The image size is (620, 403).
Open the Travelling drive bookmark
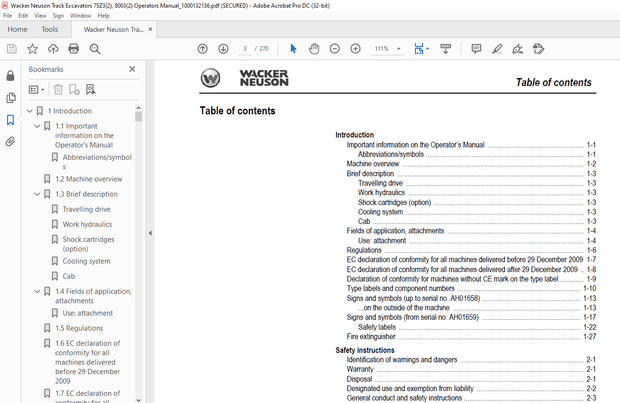point(87,209)
